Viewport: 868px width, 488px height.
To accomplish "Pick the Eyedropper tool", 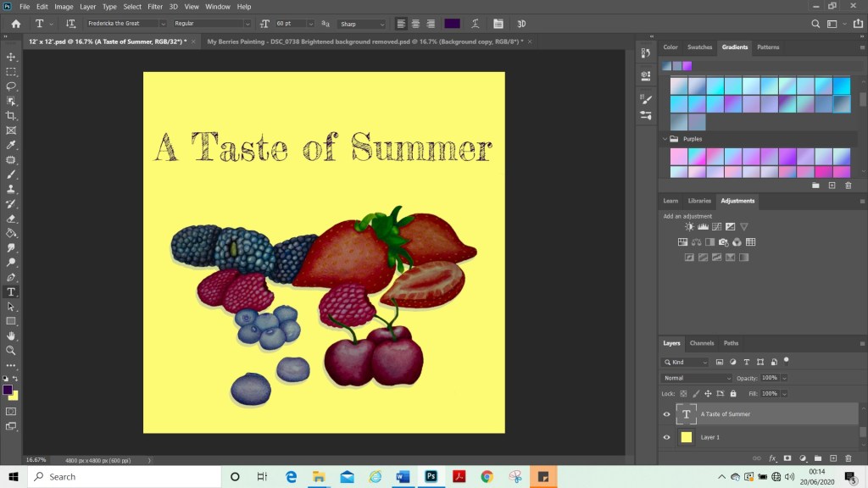I will tap(11, 145).
